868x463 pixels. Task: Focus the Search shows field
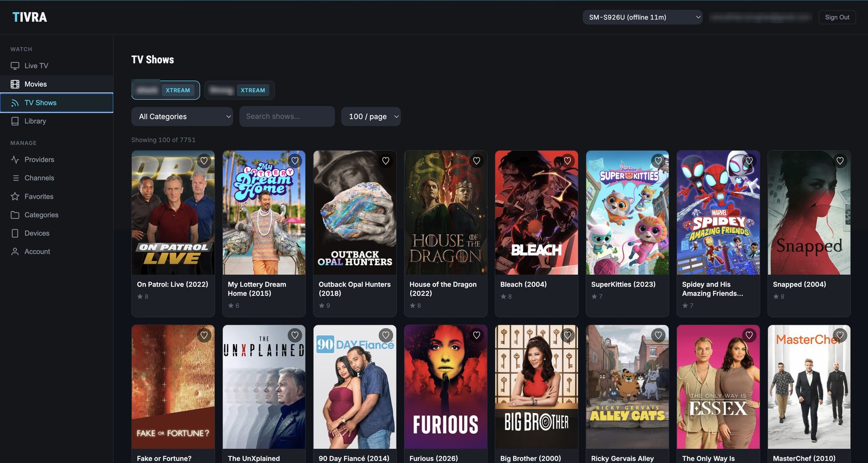[287, 117]
